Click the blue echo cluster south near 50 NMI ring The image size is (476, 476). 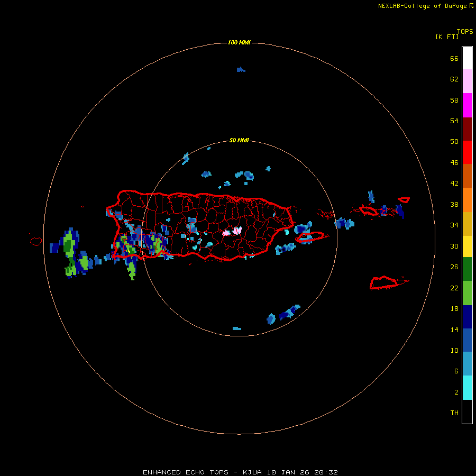pyautogui.click(x=283, y=315)
